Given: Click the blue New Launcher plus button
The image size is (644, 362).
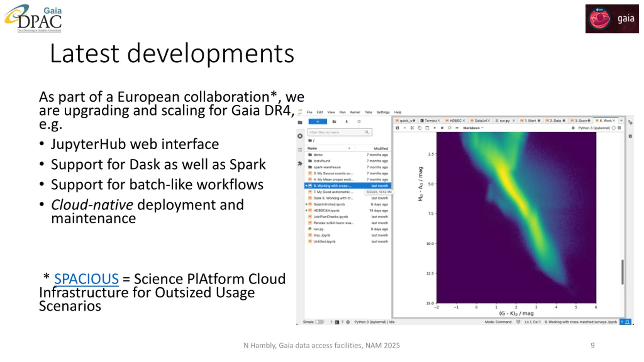Looking at the screenshot, I should pyautogui.click(x=318, y=122).
